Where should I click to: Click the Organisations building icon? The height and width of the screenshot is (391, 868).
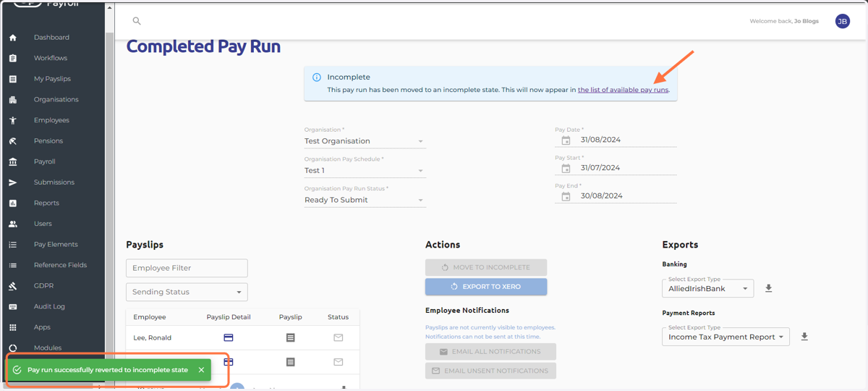coord(13,99)
